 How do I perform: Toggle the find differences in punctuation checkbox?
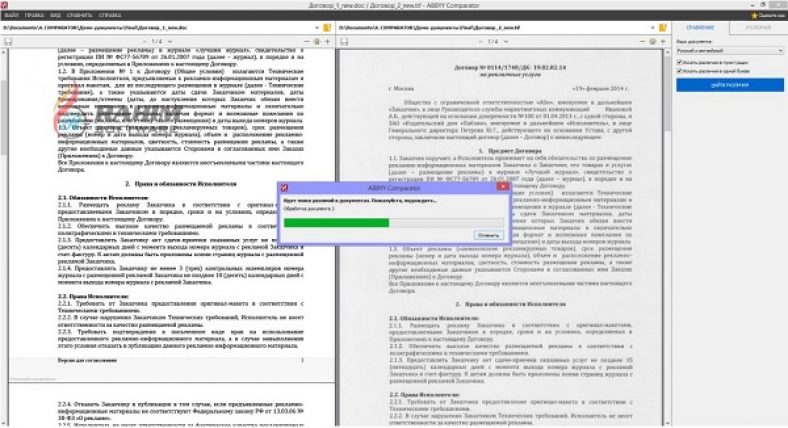[681, 62]
